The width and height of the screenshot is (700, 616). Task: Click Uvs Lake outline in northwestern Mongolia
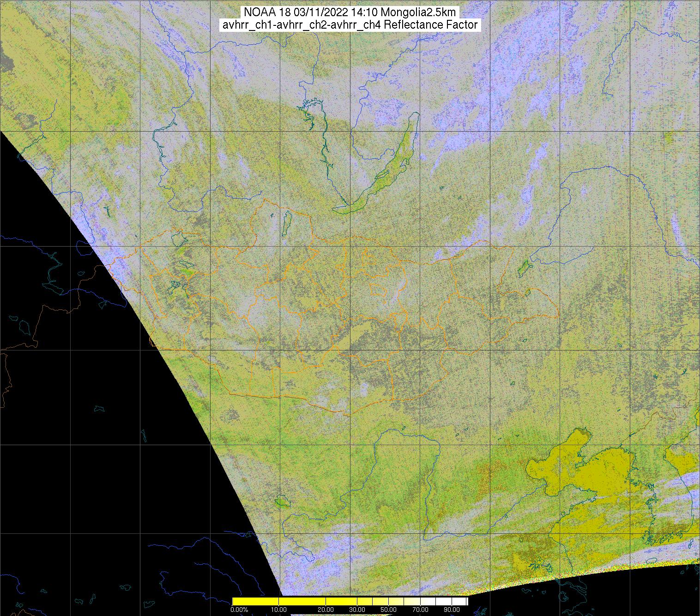(178, 239)
